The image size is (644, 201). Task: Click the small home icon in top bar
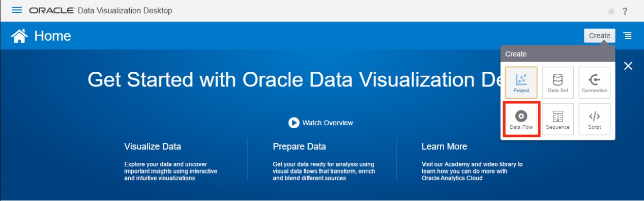[x=611, y=11]
